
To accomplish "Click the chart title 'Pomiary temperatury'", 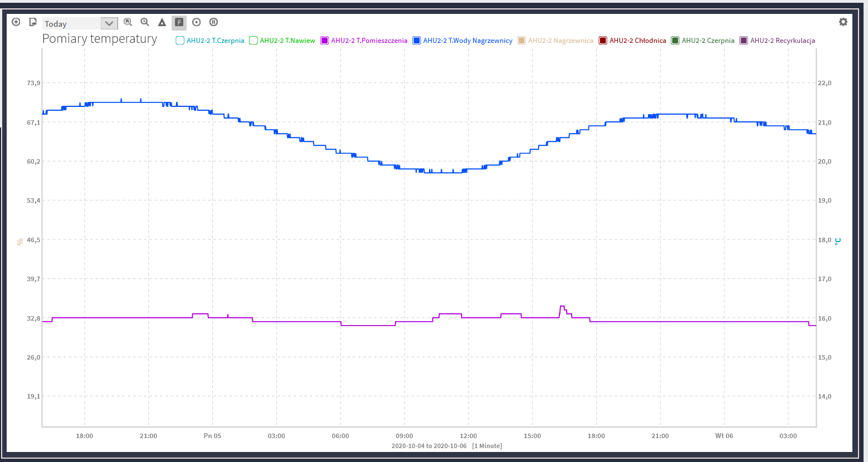I will pos(100,39).
